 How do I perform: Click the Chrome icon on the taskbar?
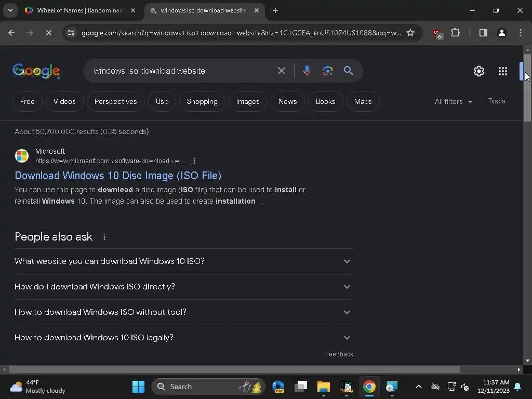369,387
